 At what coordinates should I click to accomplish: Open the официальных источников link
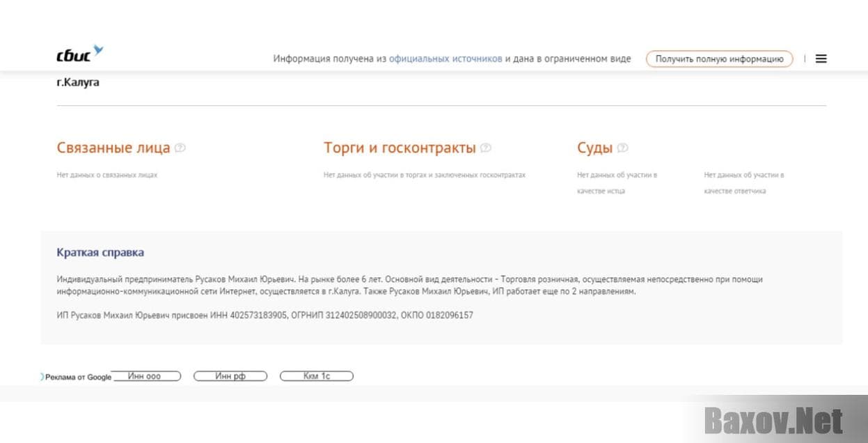click(x=445, y=59)
